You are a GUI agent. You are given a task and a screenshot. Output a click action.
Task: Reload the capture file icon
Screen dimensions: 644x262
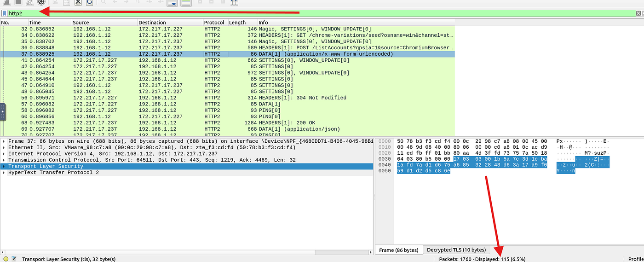click(89, 2)
